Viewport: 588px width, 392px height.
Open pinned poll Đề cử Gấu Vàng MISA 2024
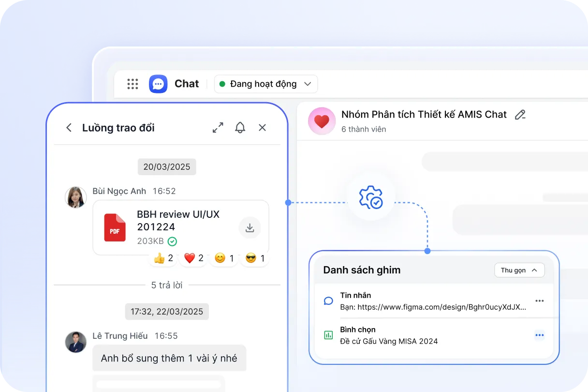point(389,341)
